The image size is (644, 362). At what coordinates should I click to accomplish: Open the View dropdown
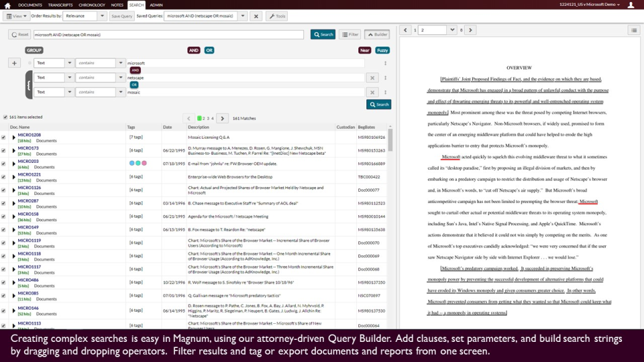[x=16, y=16]
